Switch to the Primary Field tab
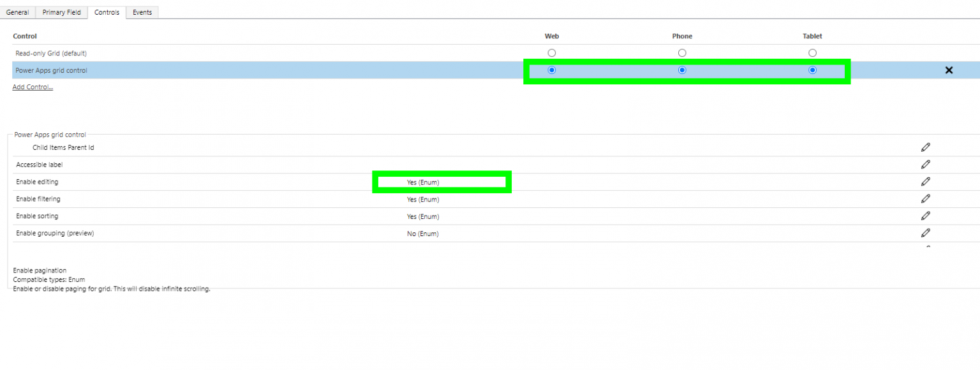Image resolution: width=980 pixels, height=370 pixels. (61, 11)
